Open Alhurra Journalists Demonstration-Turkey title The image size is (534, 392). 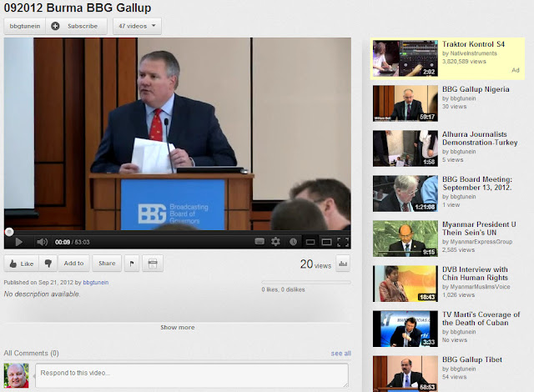(x=480, y=138)
